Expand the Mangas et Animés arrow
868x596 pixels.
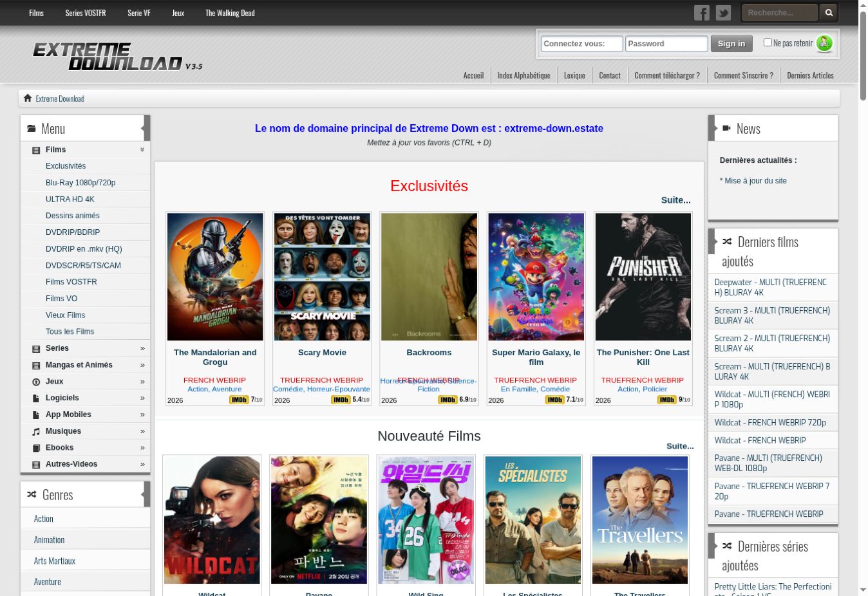coord(142,365)
